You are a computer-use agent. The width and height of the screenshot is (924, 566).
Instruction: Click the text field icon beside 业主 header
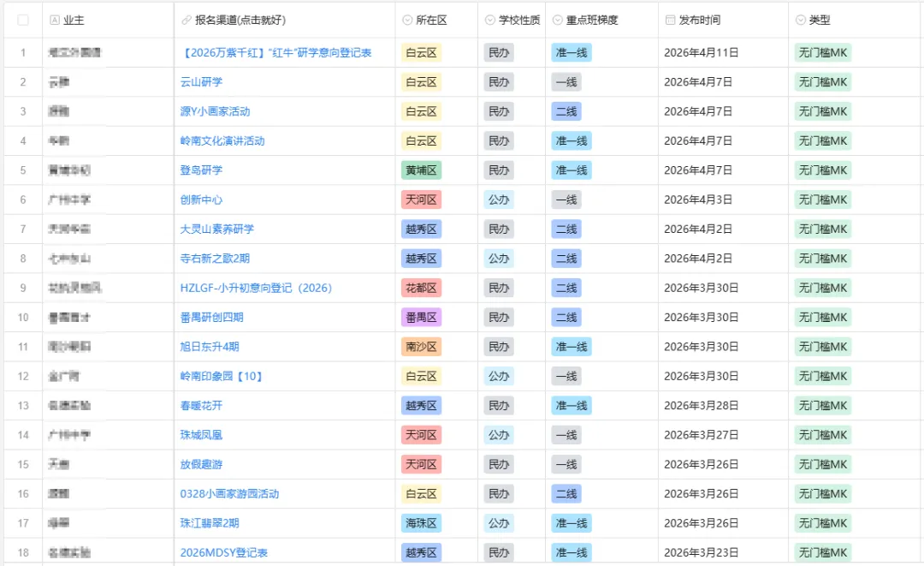point(53,20)
